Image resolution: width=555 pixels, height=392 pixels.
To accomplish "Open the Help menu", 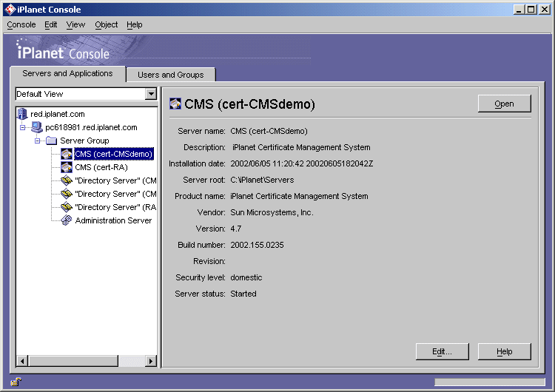I will click(x=135, y=24).
